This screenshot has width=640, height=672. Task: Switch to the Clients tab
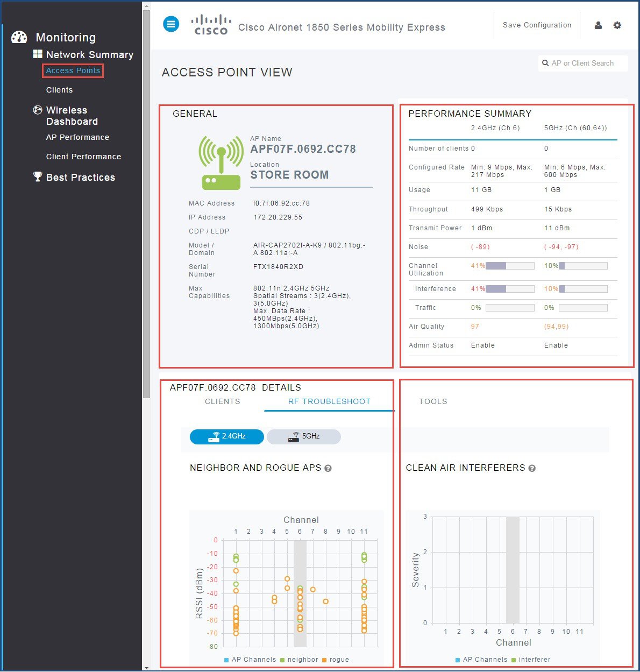coord(222,401)
